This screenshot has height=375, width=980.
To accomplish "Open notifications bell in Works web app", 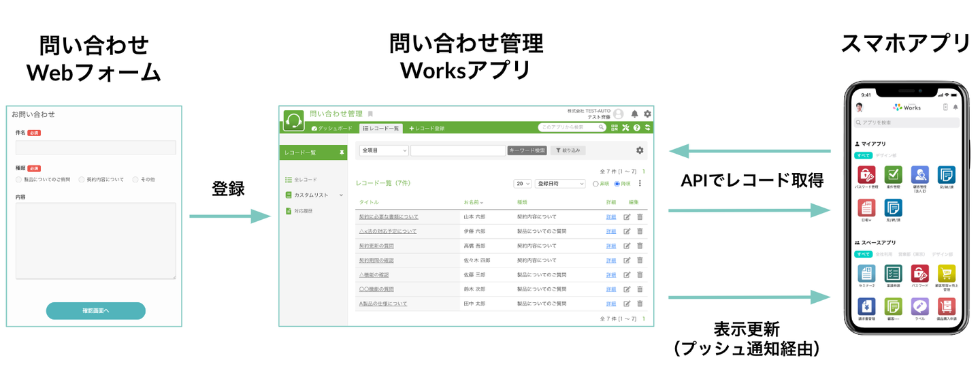I will [635, 114].
